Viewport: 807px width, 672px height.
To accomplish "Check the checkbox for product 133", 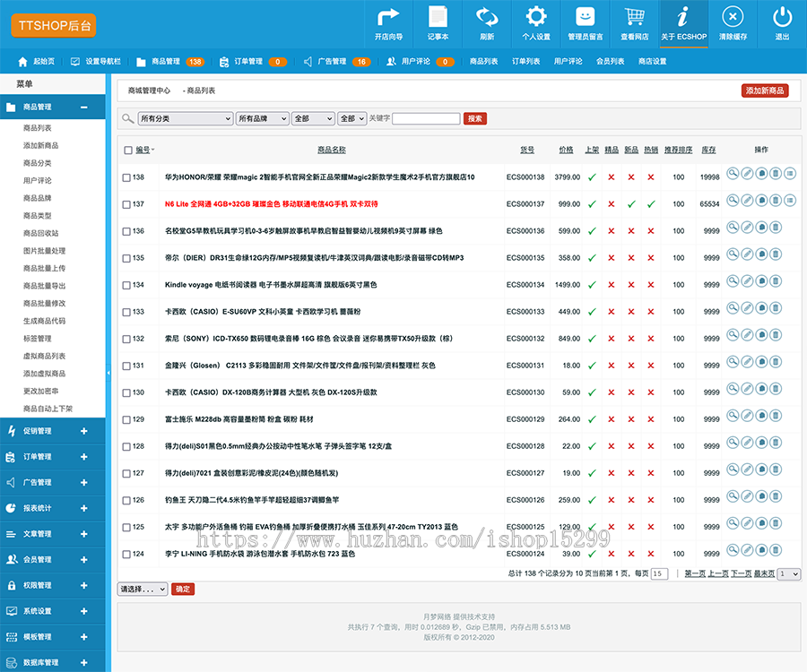I will click(126, 312).
